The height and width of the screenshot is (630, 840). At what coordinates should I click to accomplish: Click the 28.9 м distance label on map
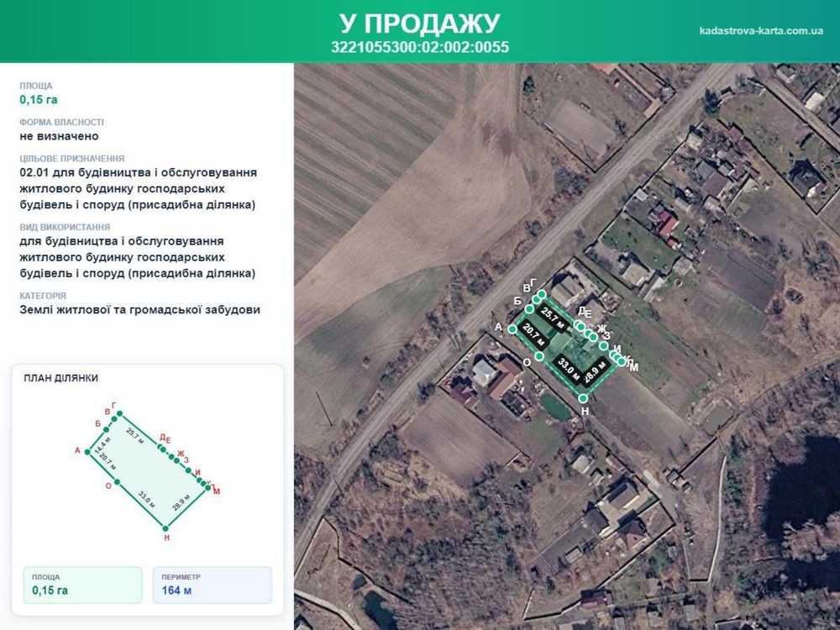(x=596, y=372)
